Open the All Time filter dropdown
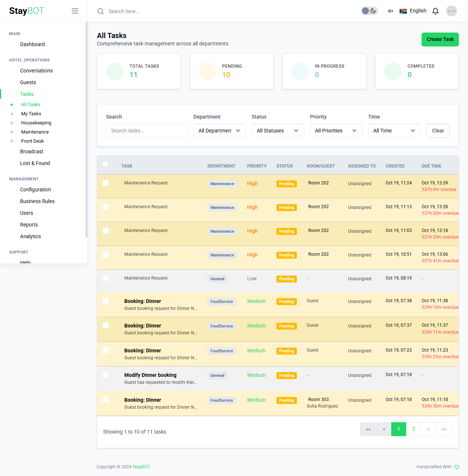Screen dimensions: 468x476 [394, 131]
